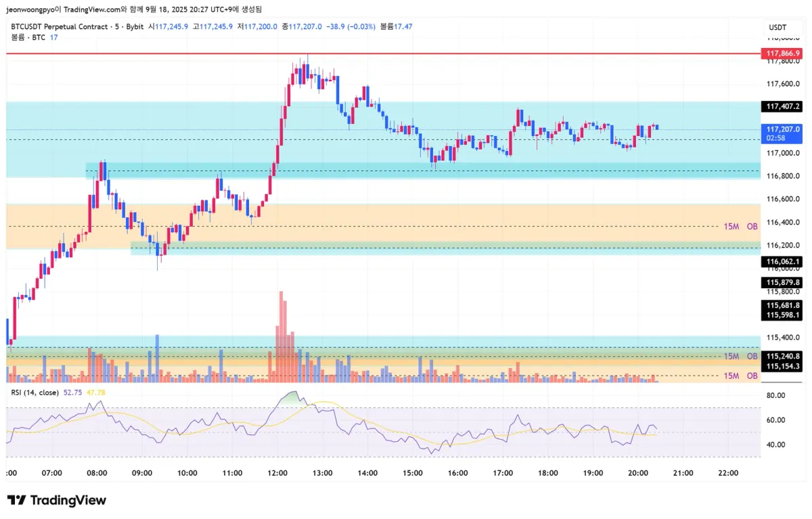
Task: Click the 12:00 time axis label
Action: coord(277,472)
